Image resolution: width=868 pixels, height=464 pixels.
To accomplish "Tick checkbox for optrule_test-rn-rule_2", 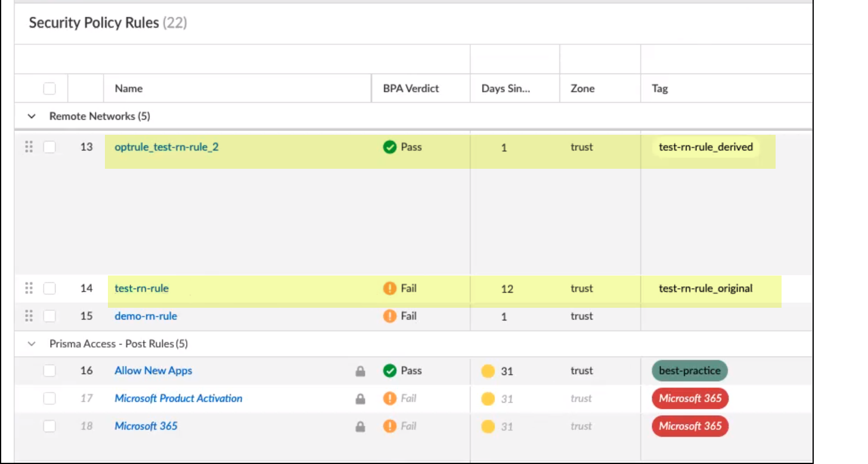I will point(49,147).
